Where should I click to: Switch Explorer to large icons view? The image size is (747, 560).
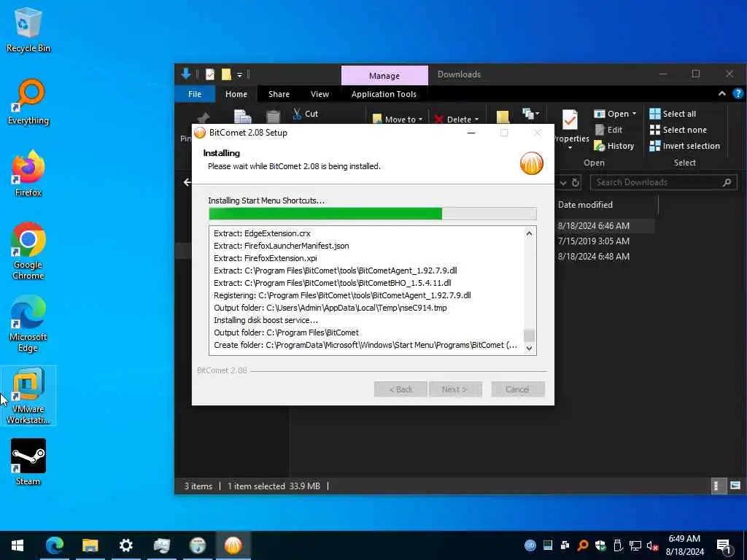[735, 486]
